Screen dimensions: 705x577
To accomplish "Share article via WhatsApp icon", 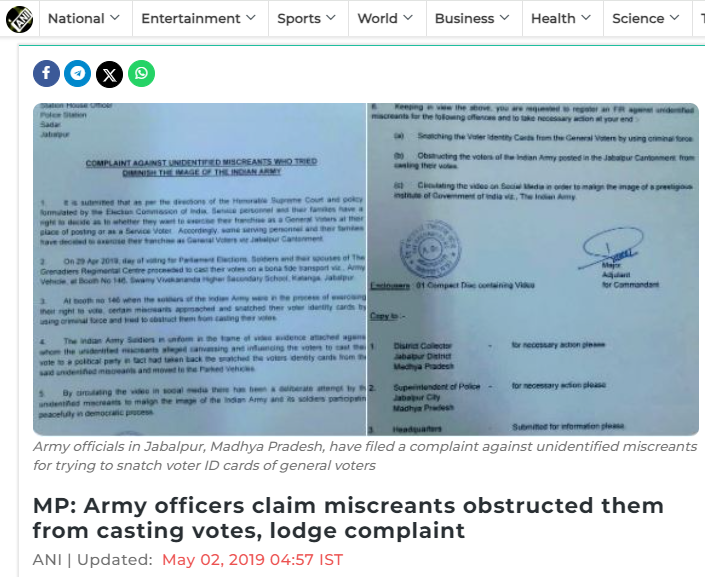I will [x=141, y=73].
